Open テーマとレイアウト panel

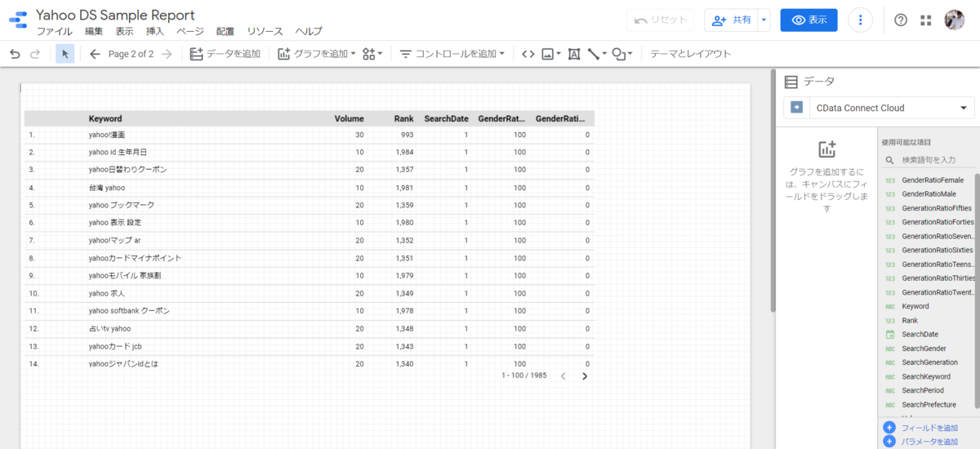[690, 54]
